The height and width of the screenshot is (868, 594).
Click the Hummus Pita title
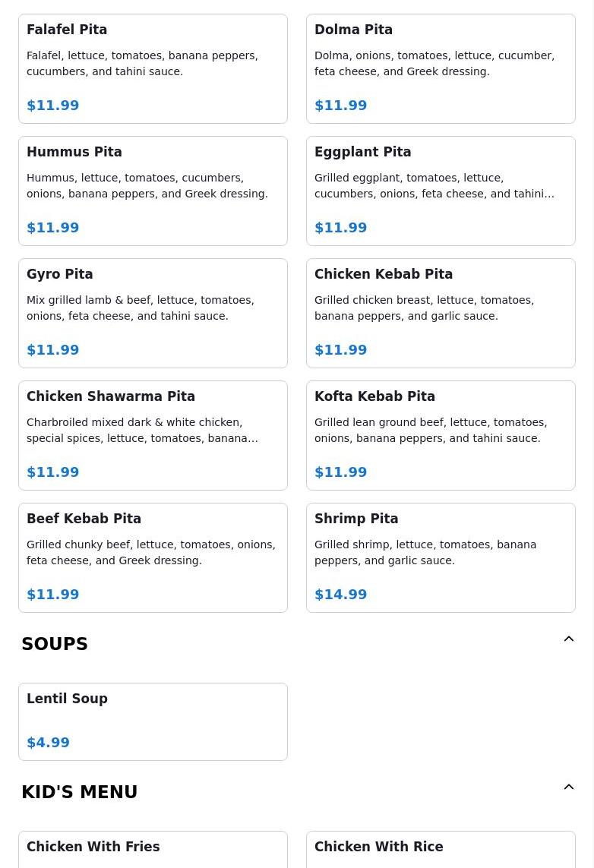point(74,152)
